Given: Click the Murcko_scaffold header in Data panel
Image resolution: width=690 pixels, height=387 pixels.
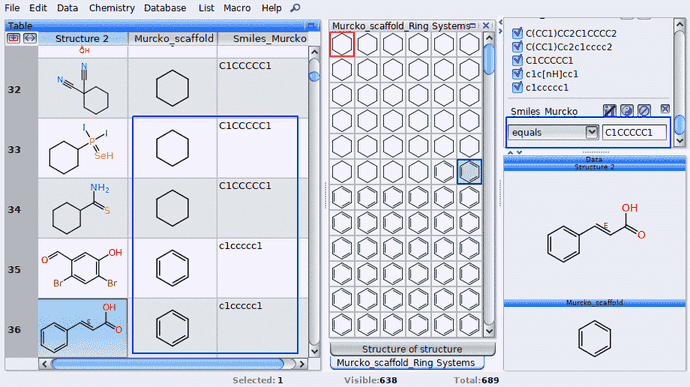Looking at the screenshot, I should point(595,302).
